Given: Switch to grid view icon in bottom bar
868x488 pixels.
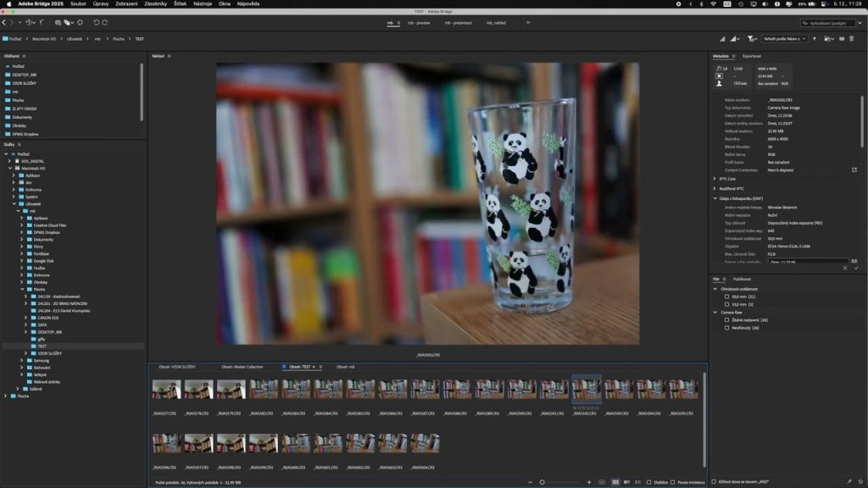Looking at the screenshot, I should tap(615, 482).
